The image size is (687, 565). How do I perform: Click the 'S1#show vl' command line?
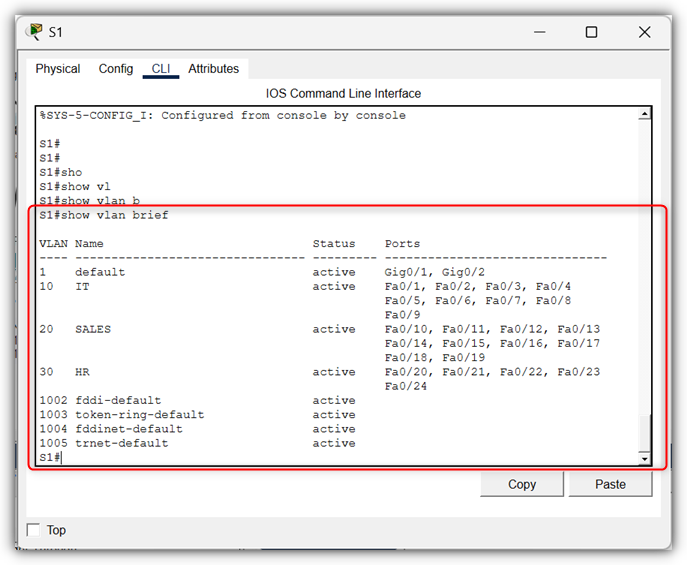(75, 187)
